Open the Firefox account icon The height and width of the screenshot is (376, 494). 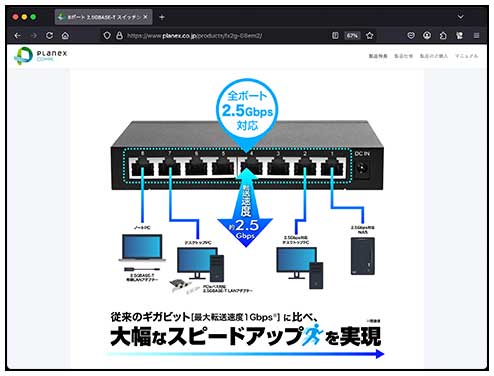[427, 35]
